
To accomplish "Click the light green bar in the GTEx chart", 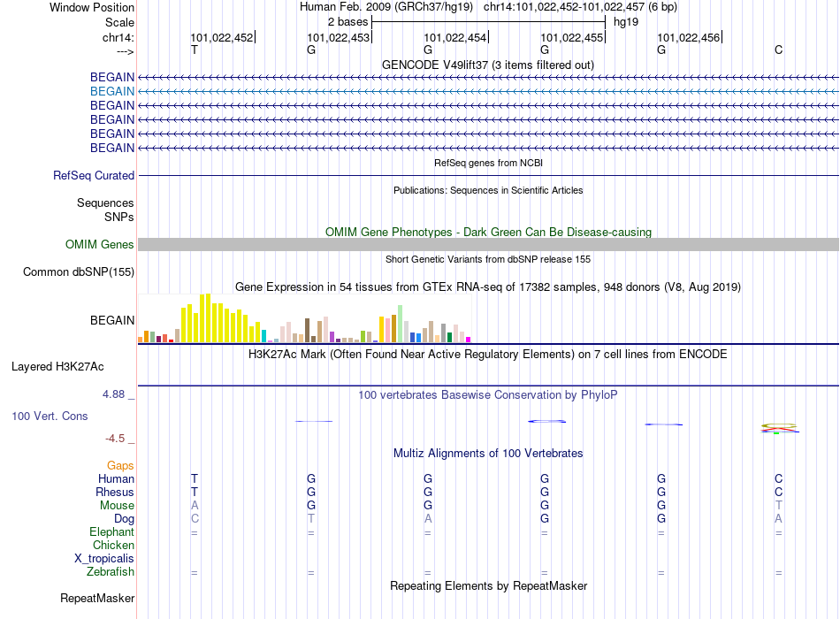I will (x=401, y=324).
